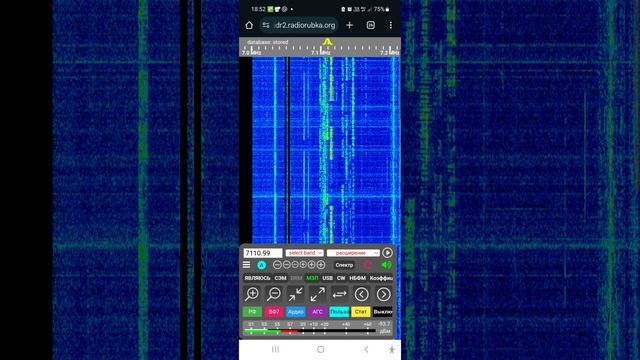Select the 'СЭМ' mode button

pyautogui.click(x=280, y=278)
